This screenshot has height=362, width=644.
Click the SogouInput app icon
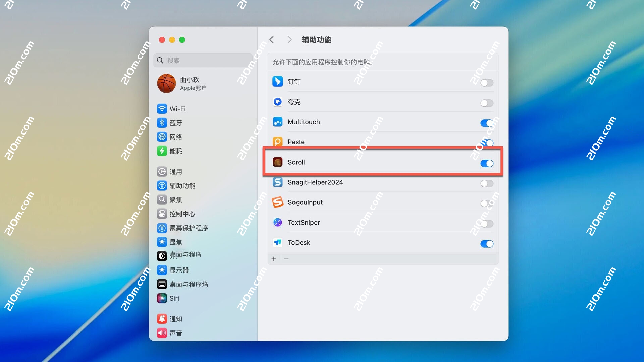[x=278, y=202]
